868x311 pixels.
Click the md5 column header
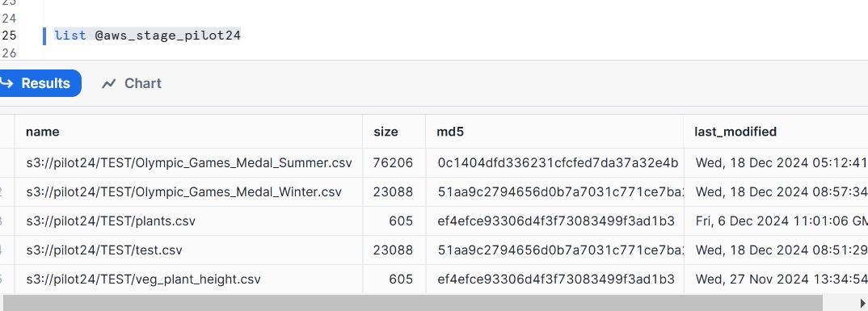pyautogui.click(x=554, y=131)
